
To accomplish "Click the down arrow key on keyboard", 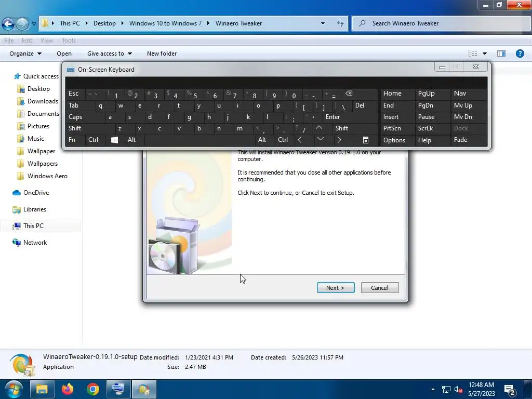I will (x=320, y=140).
